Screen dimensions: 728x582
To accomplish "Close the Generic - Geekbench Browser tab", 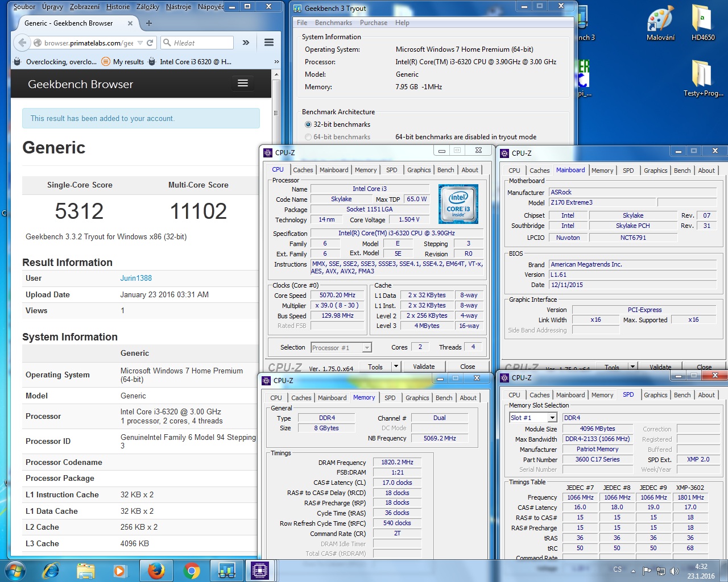I will click(x=130, y=23).
